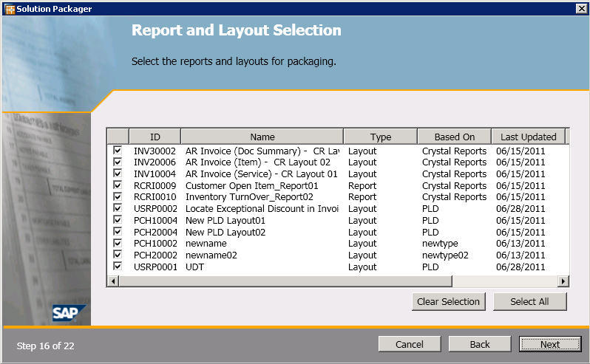This screenshot has height=364, width=590.
Task: Select 'Inventory TurnOver_Report02' name cell
Action: pos(249,197)
